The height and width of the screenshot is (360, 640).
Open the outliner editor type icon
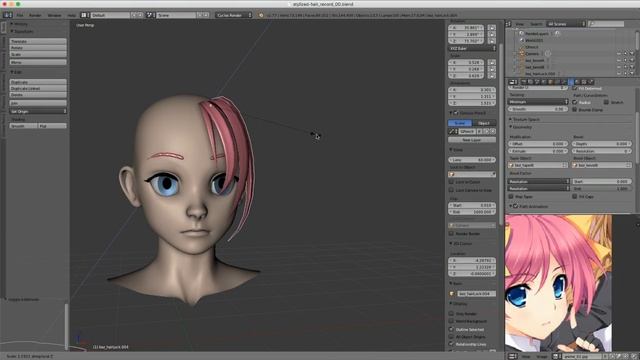(509, 24)
